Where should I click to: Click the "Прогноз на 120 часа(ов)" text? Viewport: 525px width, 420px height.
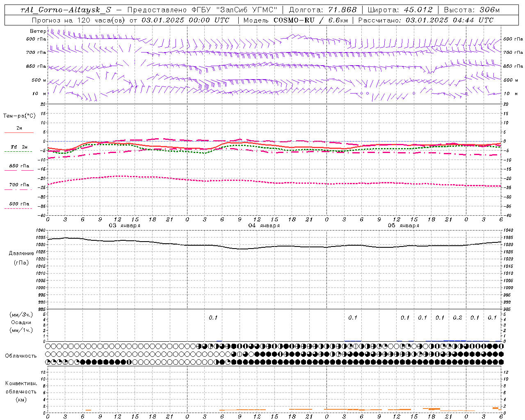[79, 20]
